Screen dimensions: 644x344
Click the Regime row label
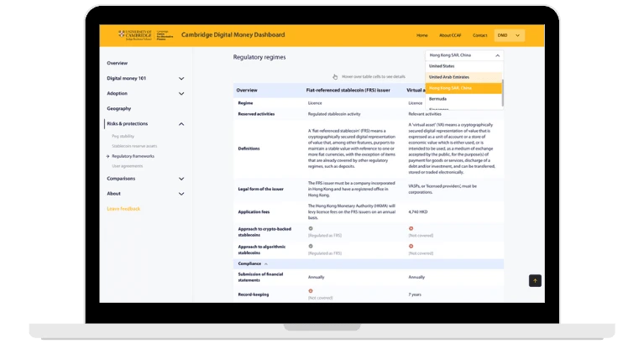click(x=246, y=103)
